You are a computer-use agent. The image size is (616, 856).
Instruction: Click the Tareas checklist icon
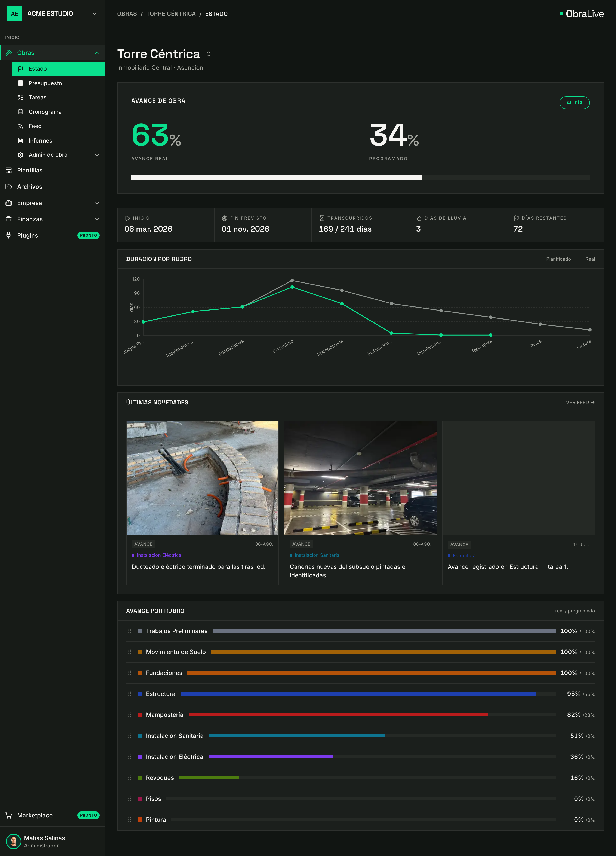tap(21, 97)
